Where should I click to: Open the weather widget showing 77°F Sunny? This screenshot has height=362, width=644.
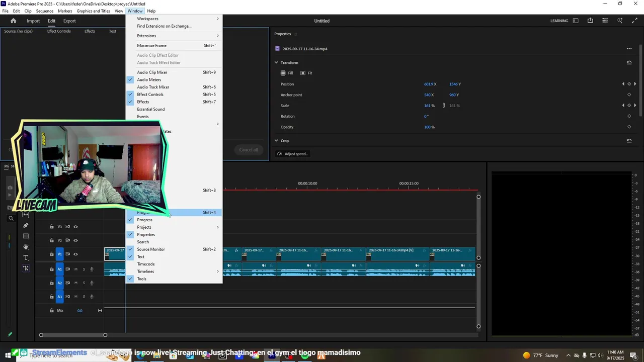click(540, 355)
